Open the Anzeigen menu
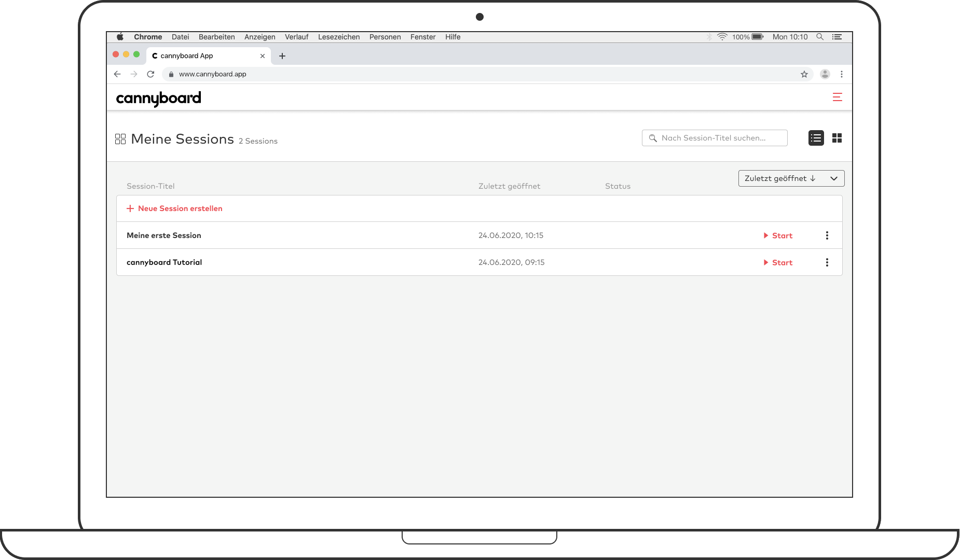 (260, 37)
